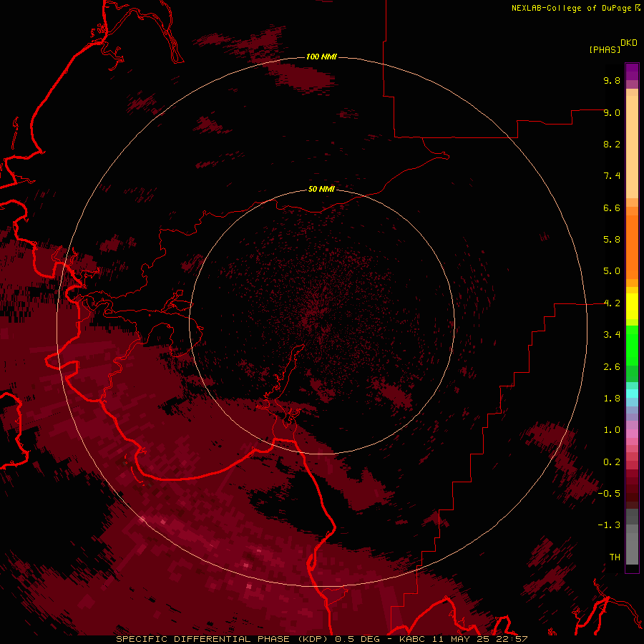Click the NEXLAB-College of DuPage label
The width and height of the screenshot is (644, 644).
click(x=571, y=8)
